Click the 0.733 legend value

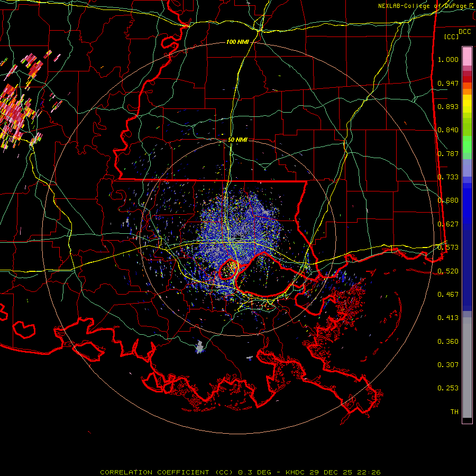[448, 177]
